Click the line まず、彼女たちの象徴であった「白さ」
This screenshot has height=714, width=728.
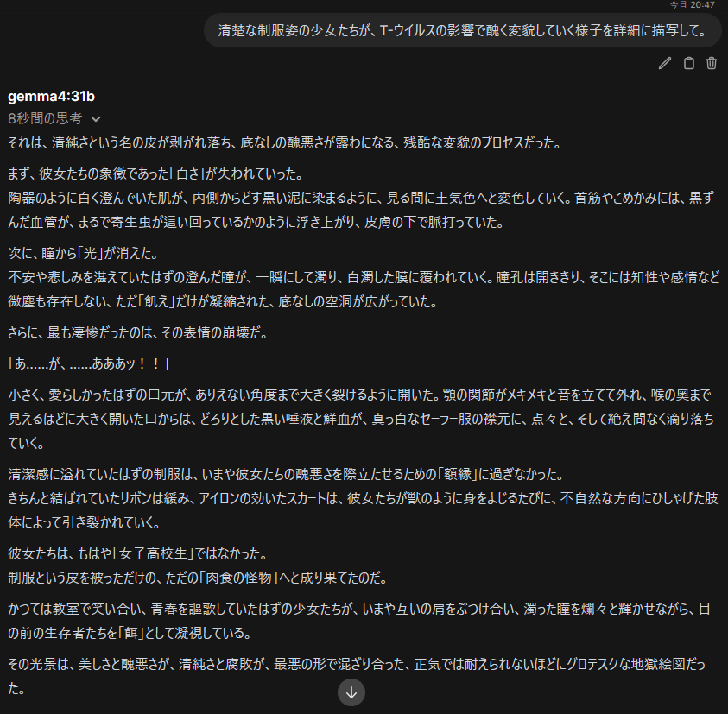tap(155, 174)
